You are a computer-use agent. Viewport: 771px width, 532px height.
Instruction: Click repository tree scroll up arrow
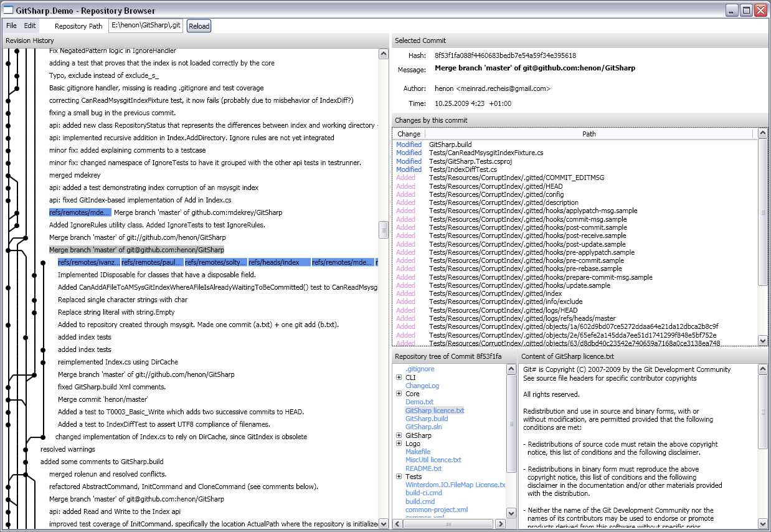pos(511,369)
